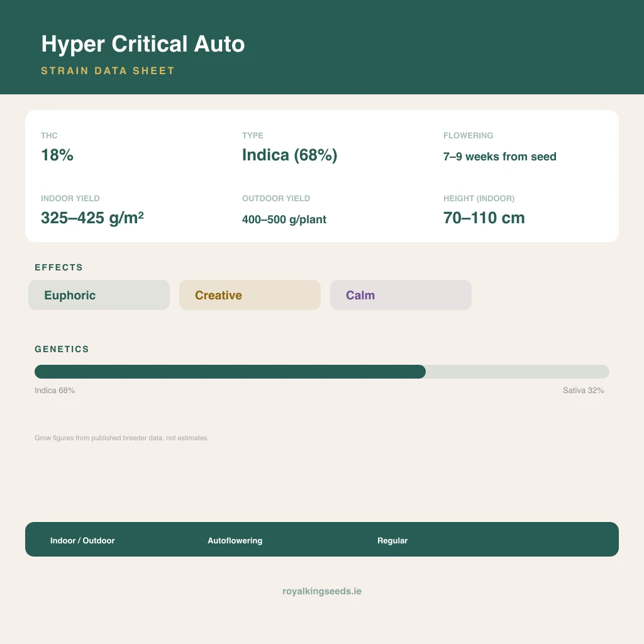Click the 400–500 g/plant outdoor yield
Viewport: 644px width, 644px height.
click(x=284, y=219)
